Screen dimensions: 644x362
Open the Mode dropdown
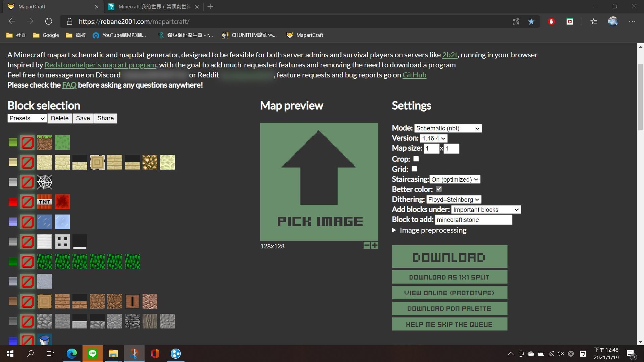[x=448, y=128]
